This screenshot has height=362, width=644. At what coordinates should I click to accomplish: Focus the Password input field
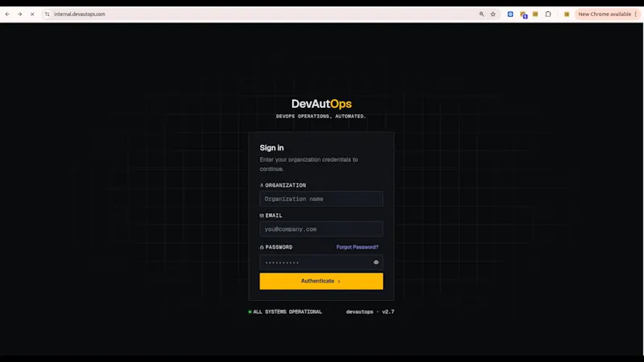[x=321, y=262]
